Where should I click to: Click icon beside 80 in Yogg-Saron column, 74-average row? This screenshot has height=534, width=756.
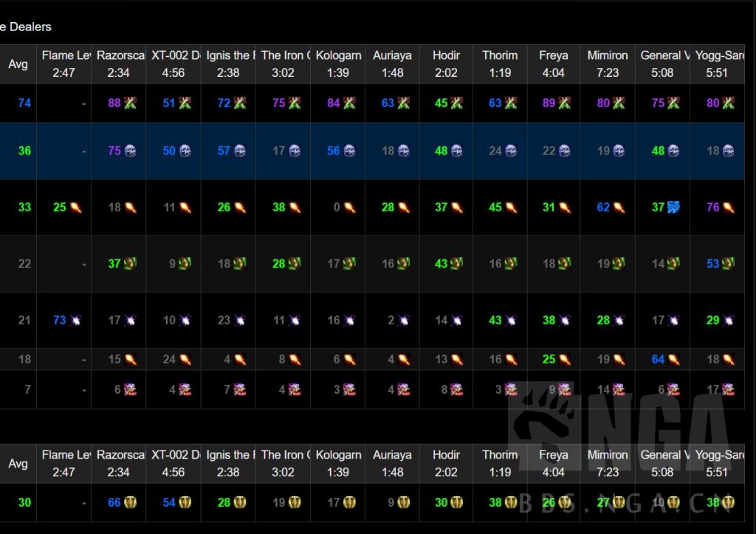click(x=729, y=103)
